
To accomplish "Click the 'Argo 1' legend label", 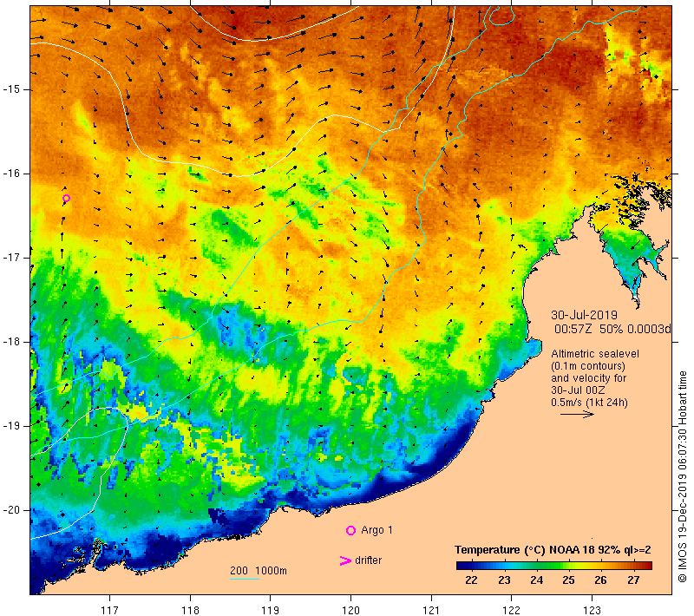I will pos(376,530).
